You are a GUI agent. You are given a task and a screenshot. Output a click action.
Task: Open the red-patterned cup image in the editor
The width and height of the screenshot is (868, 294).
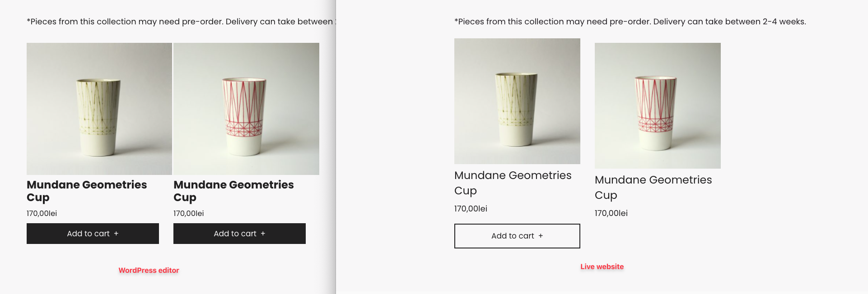pos(246,108)
